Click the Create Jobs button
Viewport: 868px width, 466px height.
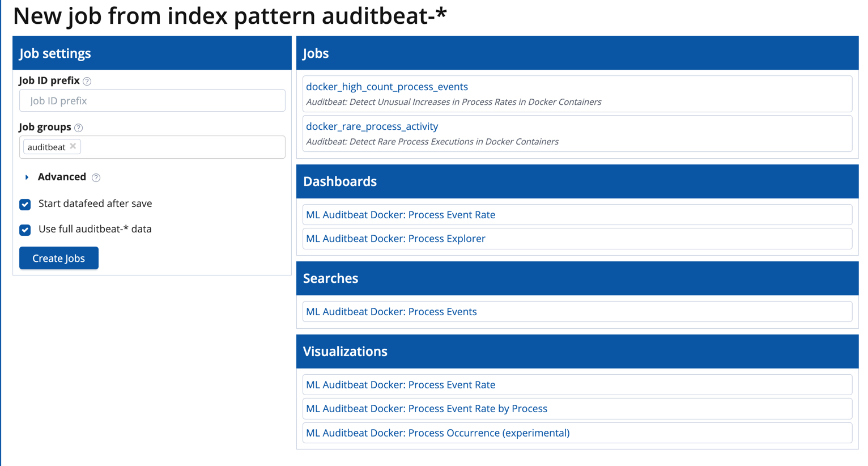[x=58, y=258]
